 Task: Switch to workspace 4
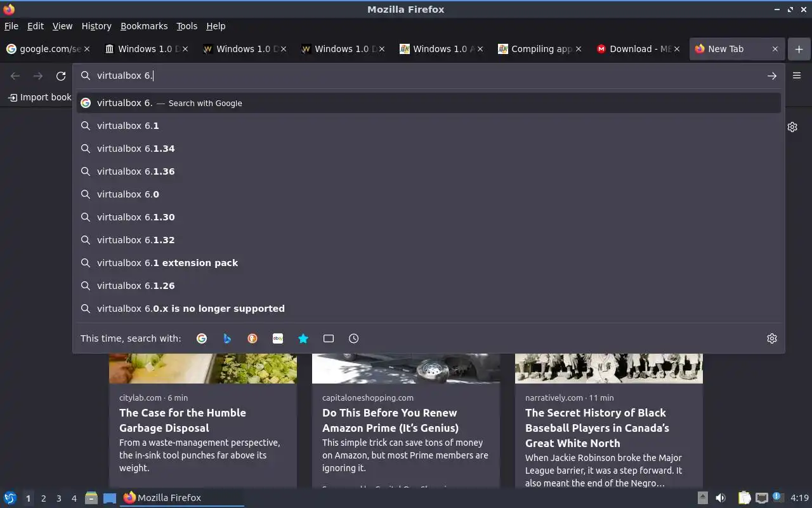click(74, 498)
